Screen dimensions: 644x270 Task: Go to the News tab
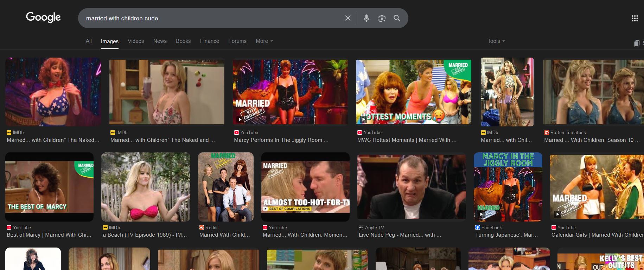pos(160,41)
